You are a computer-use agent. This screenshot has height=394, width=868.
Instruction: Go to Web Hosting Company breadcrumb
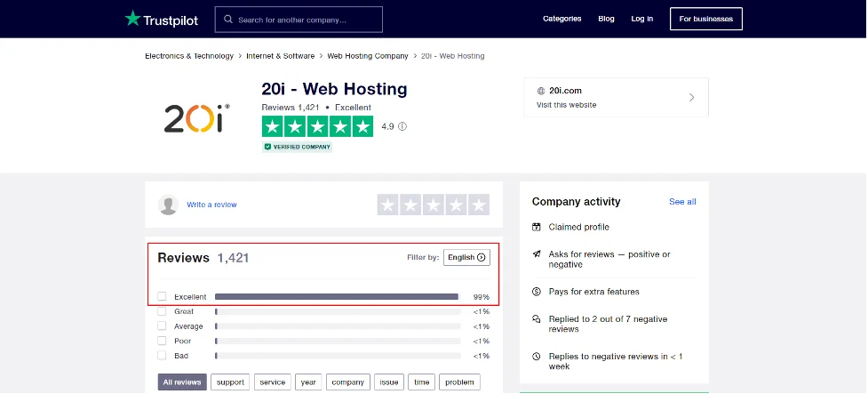pos(368,56)
